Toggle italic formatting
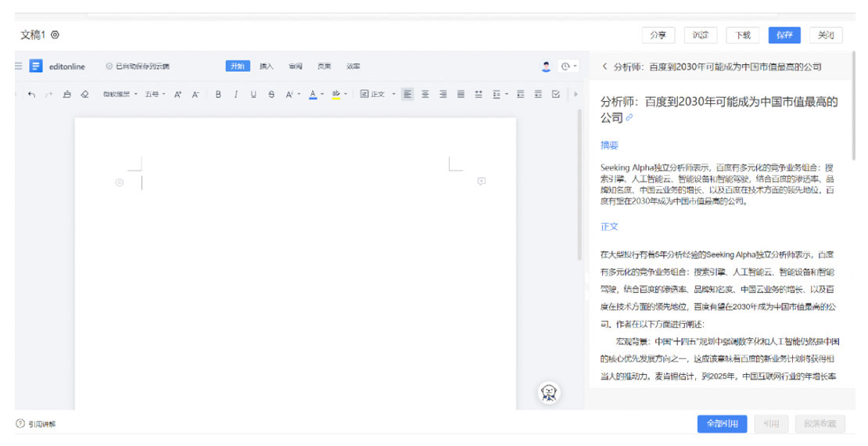 tap(235, 95)
